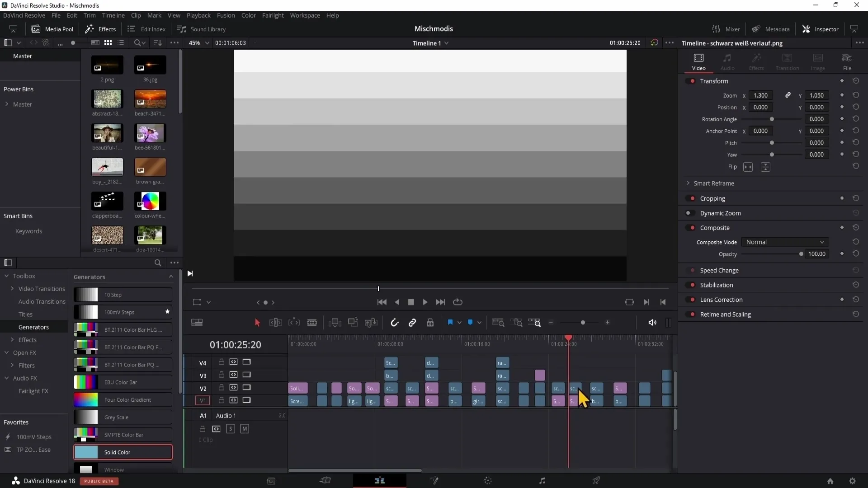
Task: Click the play button in viewer controls
Action: tap(425, 302)
